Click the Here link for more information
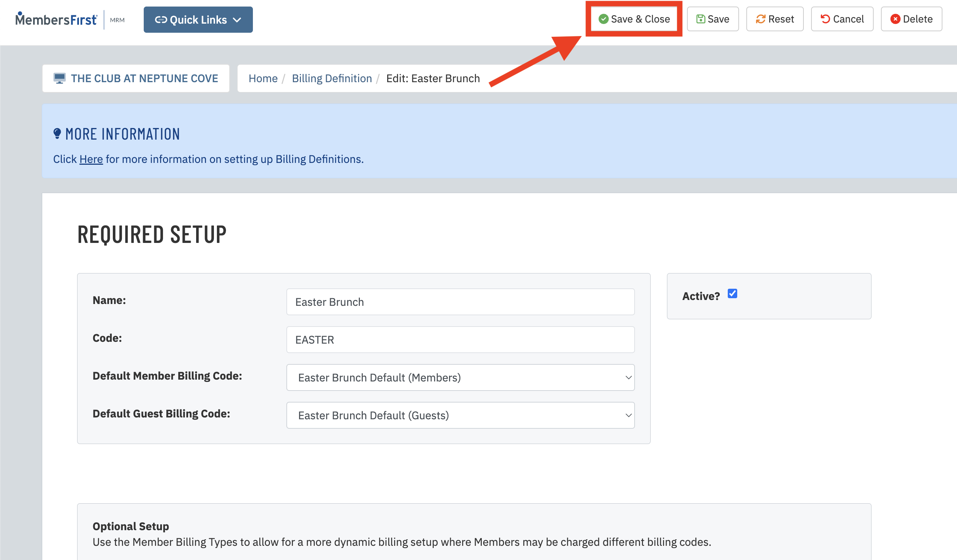 (x=91, y=159)
